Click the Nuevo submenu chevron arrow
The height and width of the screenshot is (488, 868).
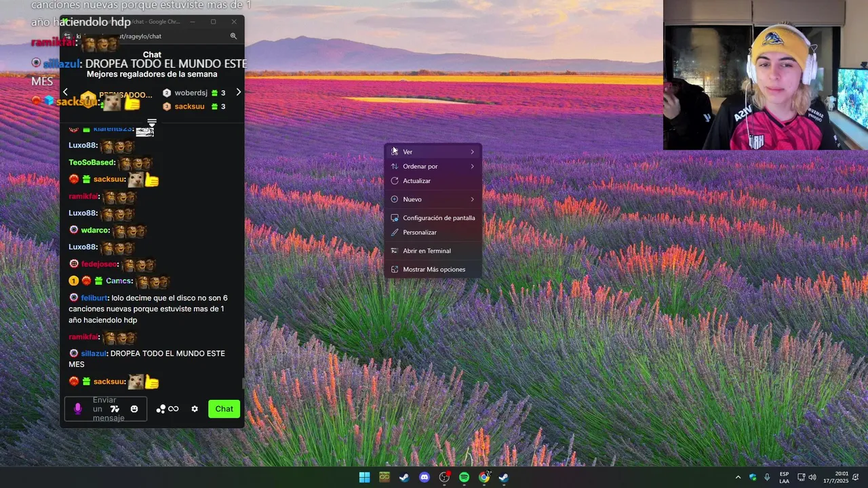(472, 199)
